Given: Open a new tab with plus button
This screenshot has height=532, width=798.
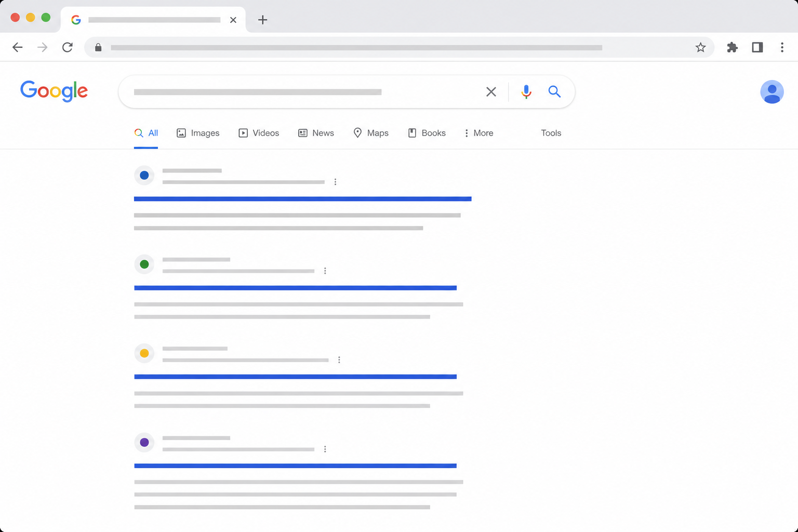Looking at the screenshot, I should (263, 20).
